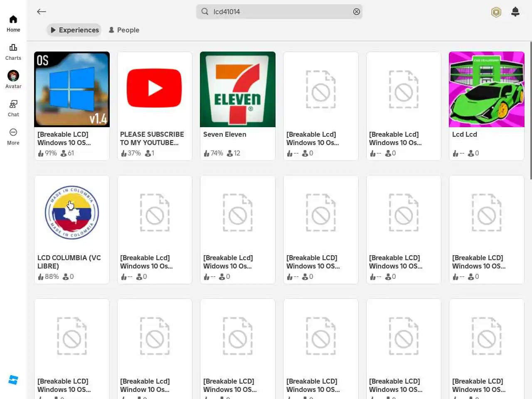
Task: Click the 88% rating on LCD COLUMBIA
Action: coord(52,276)
